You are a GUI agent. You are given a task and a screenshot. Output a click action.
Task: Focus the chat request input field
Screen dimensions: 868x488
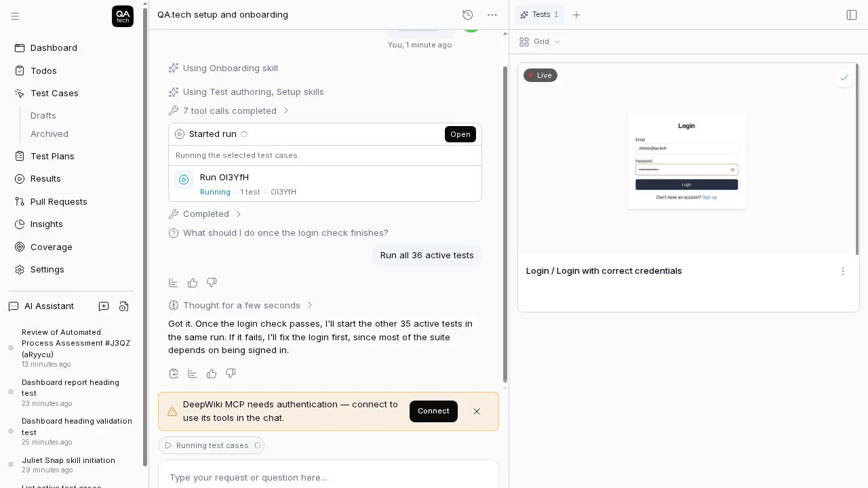tap(328, 477)
